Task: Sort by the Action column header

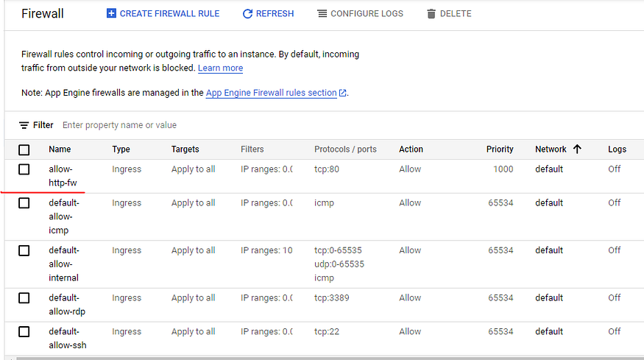Action: point(411,149)
